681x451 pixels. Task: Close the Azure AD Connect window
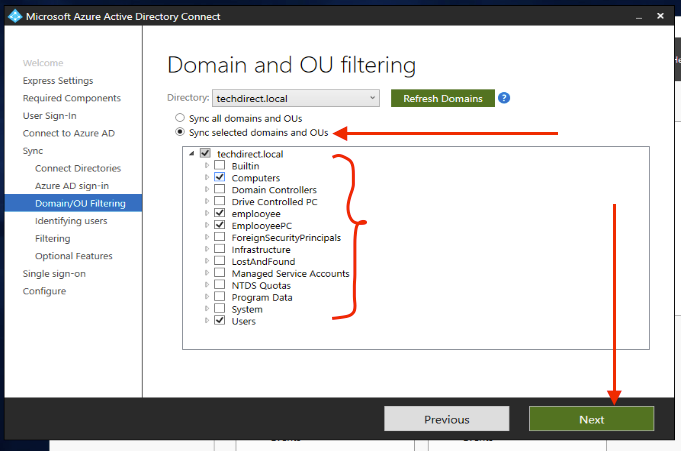[660, 16]
